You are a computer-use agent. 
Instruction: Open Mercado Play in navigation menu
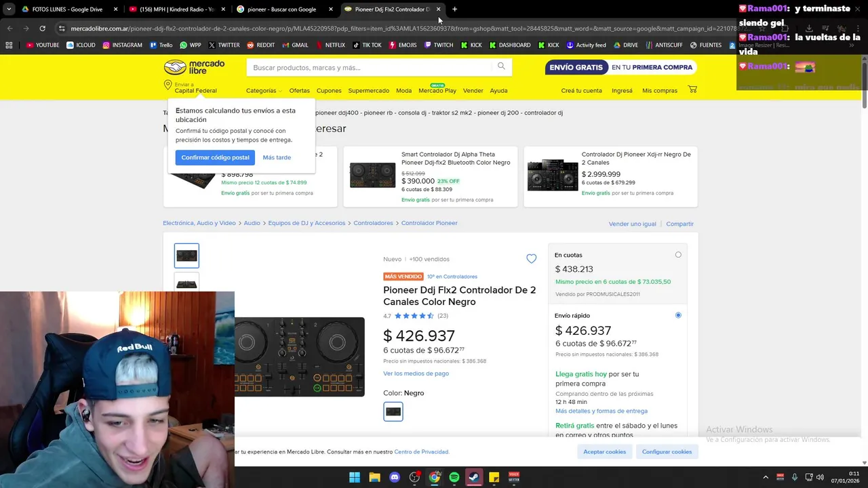tap(437, 91)
